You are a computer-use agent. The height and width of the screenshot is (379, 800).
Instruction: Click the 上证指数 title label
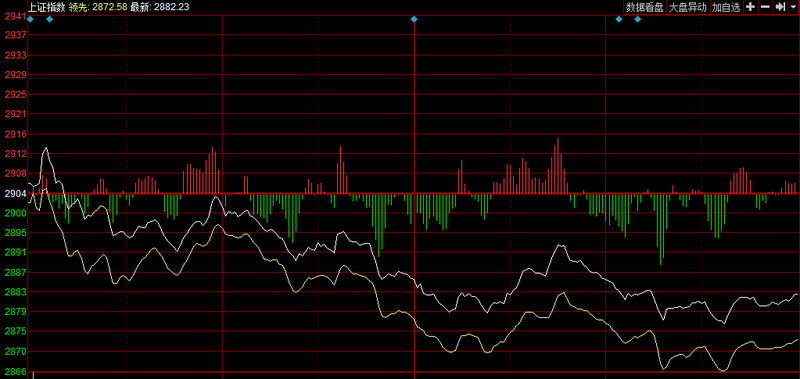tap(47, 6)
